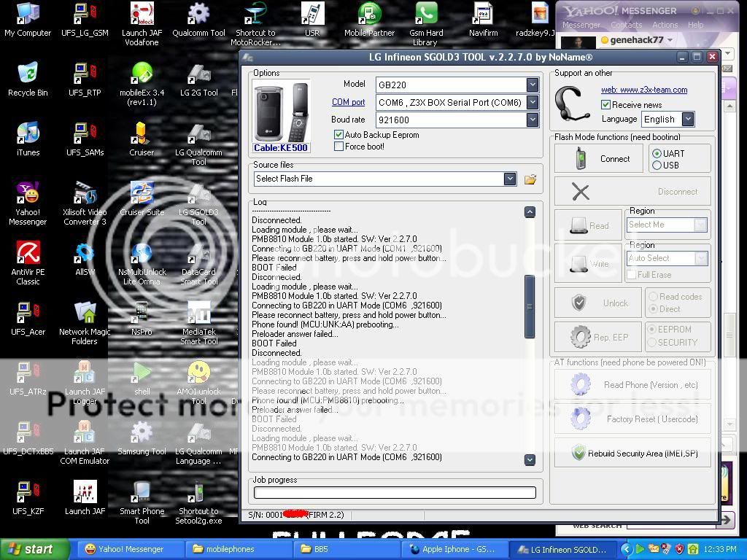Click the Disconnect button
Image resolution: width=747 pixels, height=560 pixels.
click(x=632, y=192)
